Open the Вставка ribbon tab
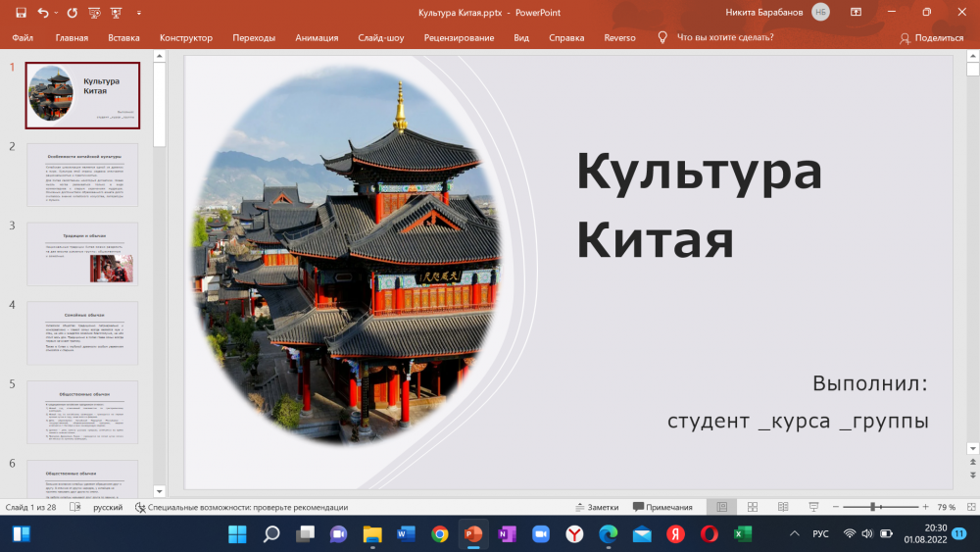Screen dimensions: 980x552 tap(123, 37)
